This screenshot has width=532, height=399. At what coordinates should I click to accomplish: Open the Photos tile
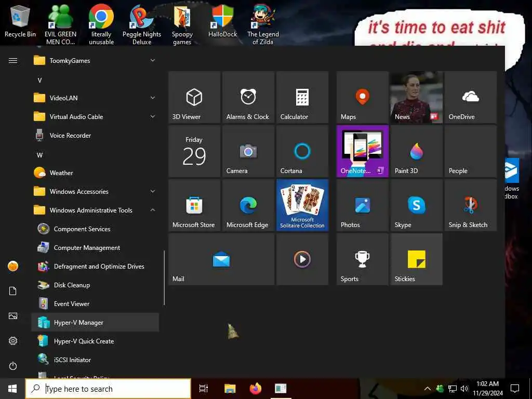[x=362, y=205]
